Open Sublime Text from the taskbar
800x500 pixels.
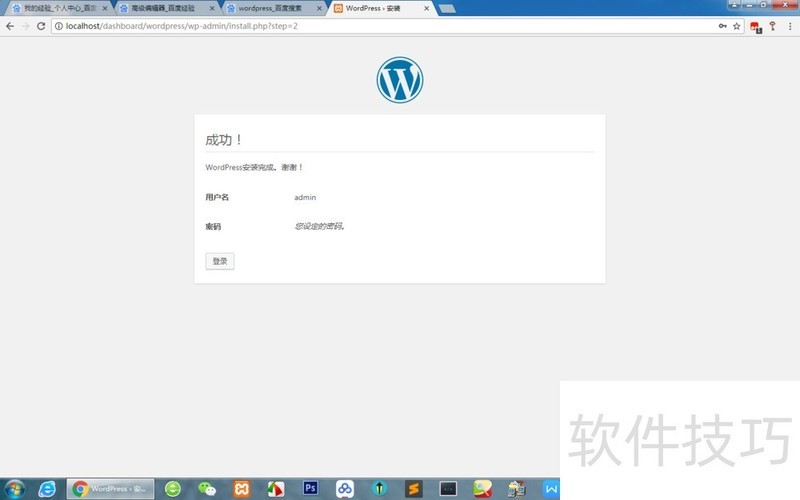(414, 489)
